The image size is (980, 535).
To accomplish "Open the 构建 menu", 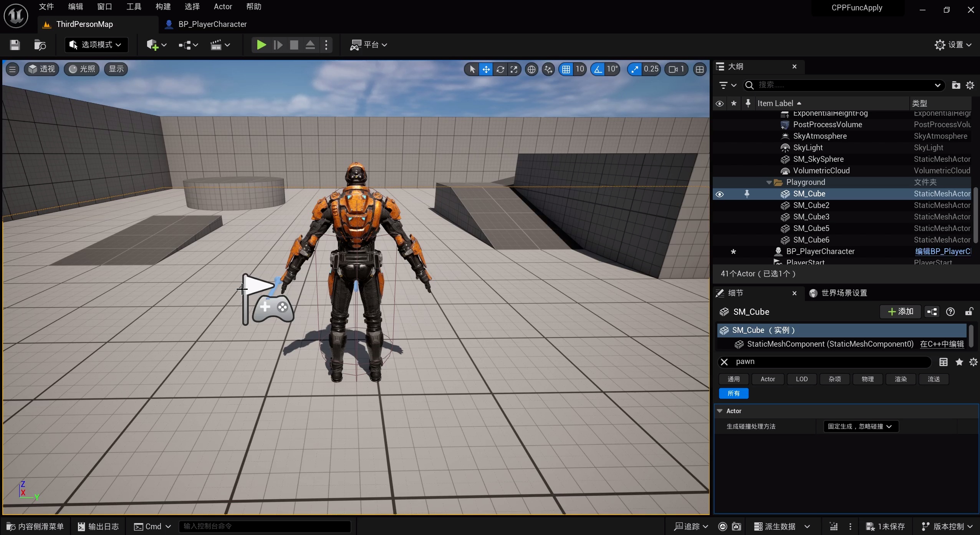I will (x=163, y=7).
